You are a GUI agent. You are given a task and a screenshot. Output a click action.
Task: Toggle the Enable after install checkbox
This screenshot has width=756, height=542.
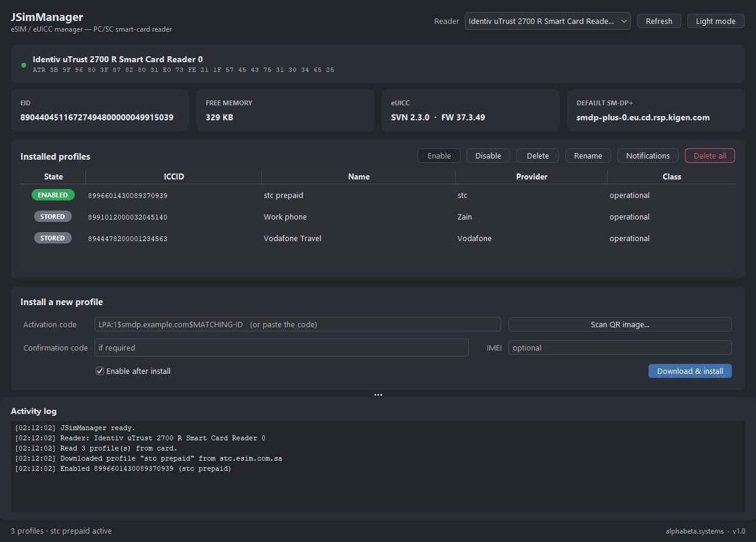coord(100,371)
